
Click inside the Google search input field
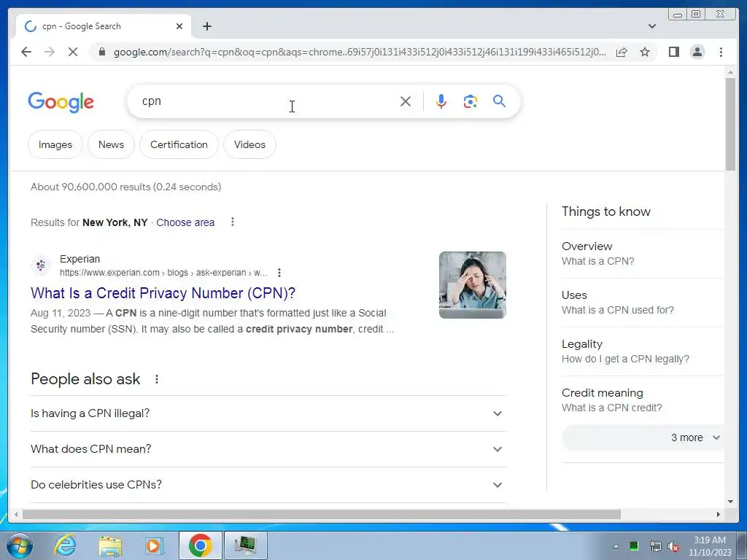point(267,101)
